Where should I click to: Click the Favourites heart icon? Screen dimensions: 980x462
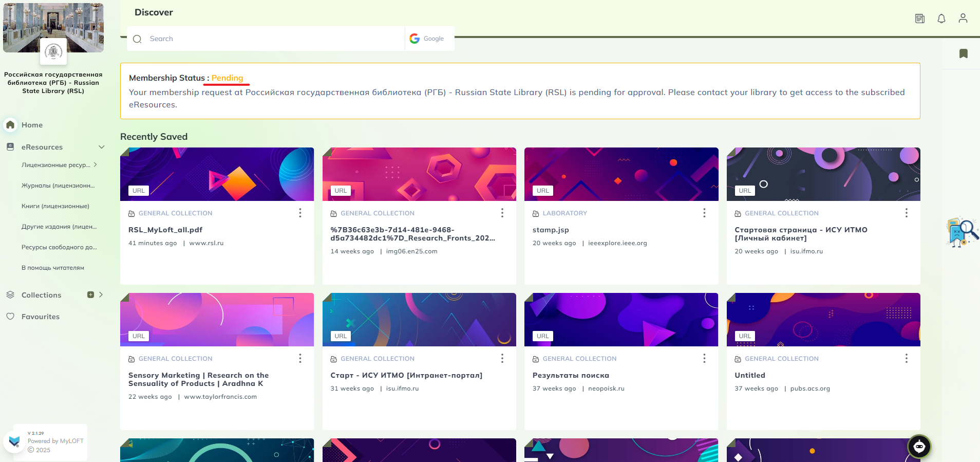(x=10, y=317)
